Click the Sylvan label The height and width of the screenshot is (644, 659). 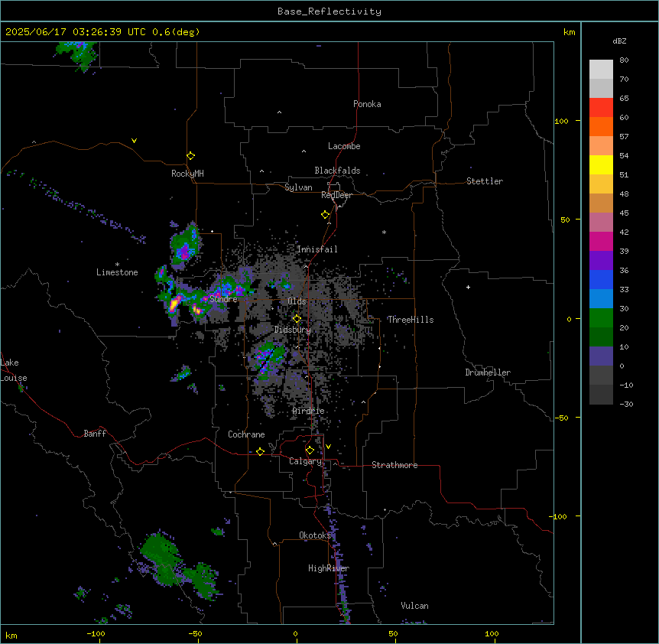coord(298,187)
